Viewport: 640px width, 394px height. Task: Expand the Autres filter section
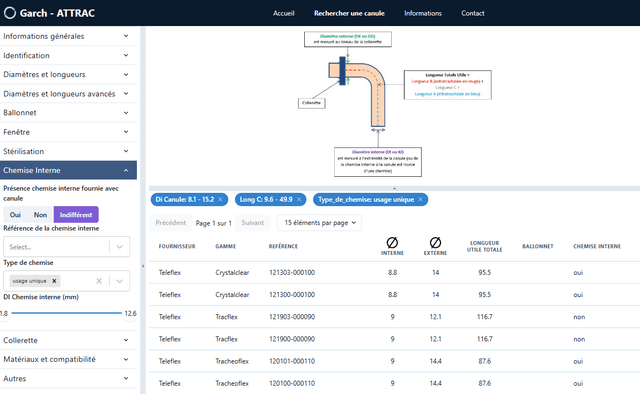click(68, 378)
